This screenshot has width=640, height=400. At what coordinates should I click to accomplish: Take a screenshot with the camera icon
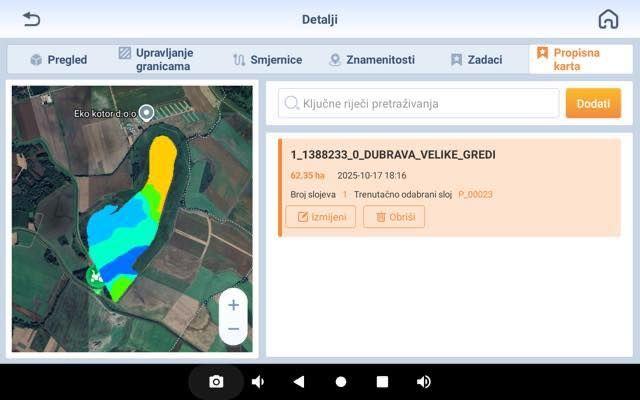click(x=216, y=382)
